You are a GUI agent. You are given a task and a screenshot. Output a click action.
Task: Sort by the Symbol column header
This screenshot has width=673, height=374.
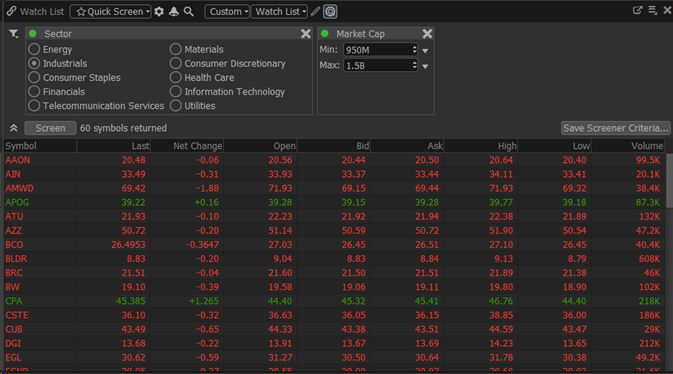coord(40,146)
